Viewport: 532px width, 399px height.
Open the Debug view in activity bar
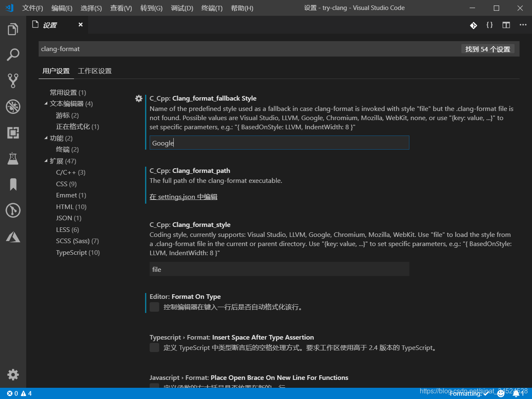13,106
